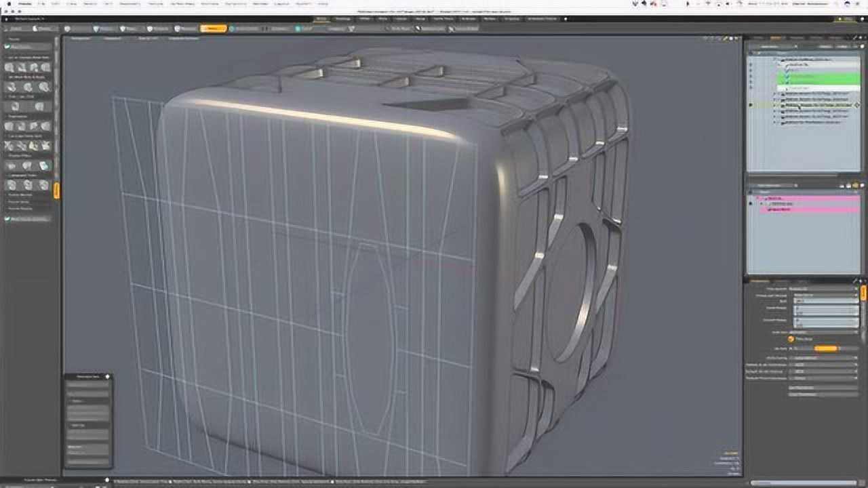Toggle the checkbox at the top of the left tool palette
868x488 pixels.
[x=9, y=45]
